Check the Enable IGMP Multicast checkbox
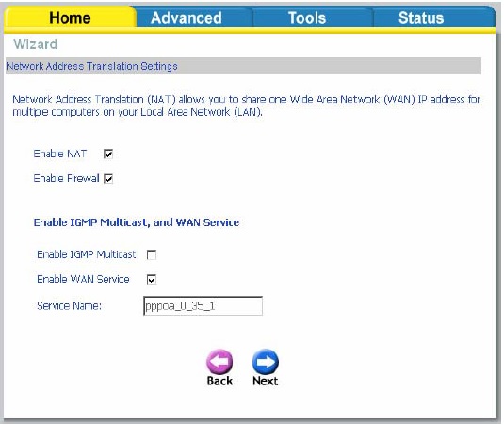Image resolution: width=504 pixels, height=425 pixels. point(152,255)
